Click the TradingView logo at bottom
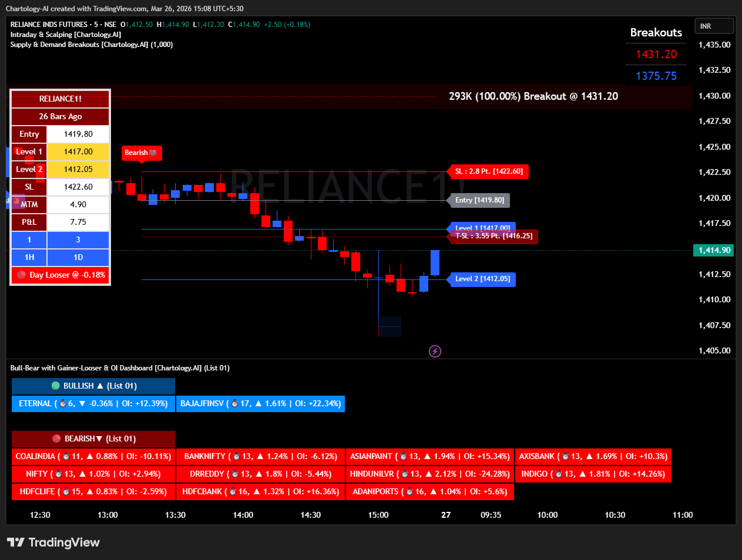 53,542
